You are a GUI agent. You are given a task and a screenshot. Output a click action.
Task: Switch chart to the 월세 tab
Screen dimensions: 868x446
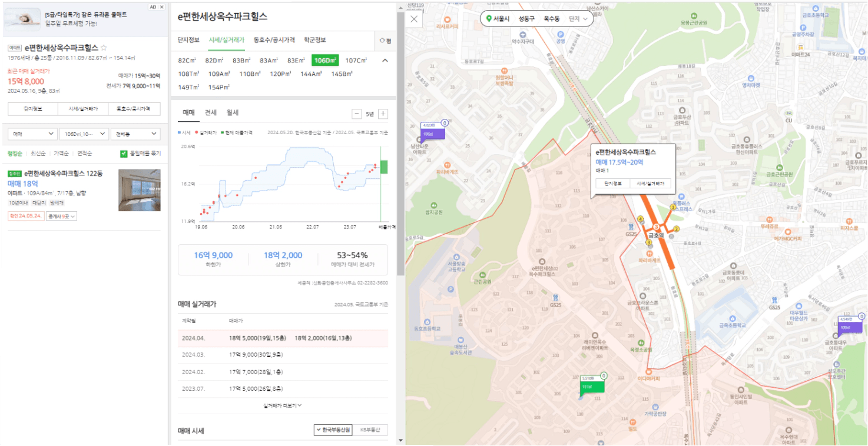point(233,112)
